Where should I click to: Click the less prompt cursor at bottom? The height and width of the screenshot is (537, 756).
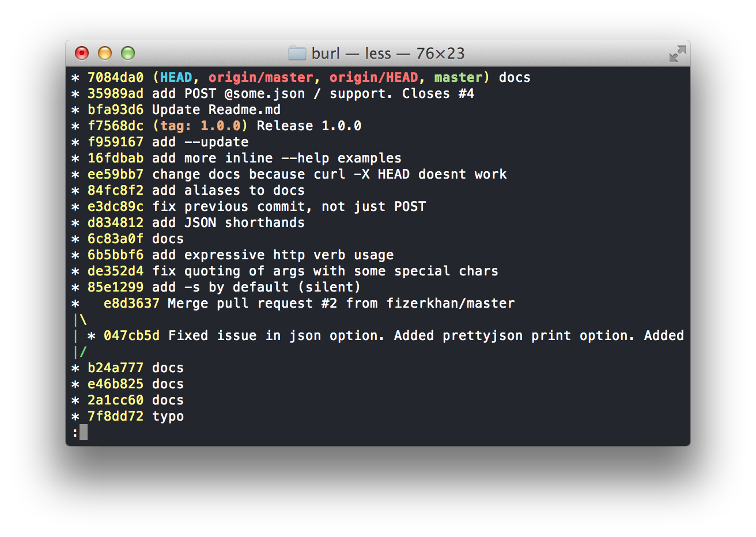click(84, 432)
